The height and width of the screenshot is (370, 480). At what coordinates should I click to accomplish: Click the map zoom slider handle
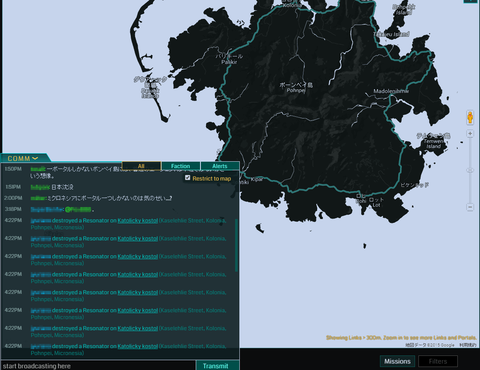tap(470, 170)
